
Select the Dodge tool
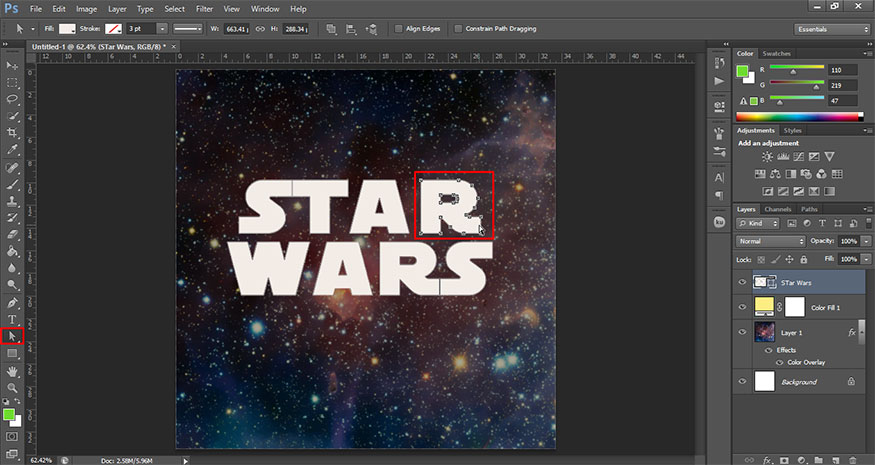click(x=12, y=285)
